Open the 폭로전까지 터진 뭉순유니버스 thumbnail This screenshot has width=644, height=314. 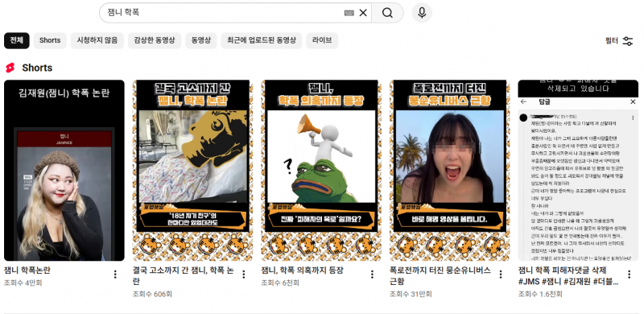[x=450, y=170]
